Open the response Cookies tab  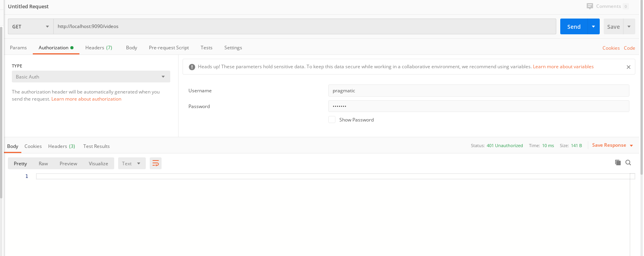[33, 146]
